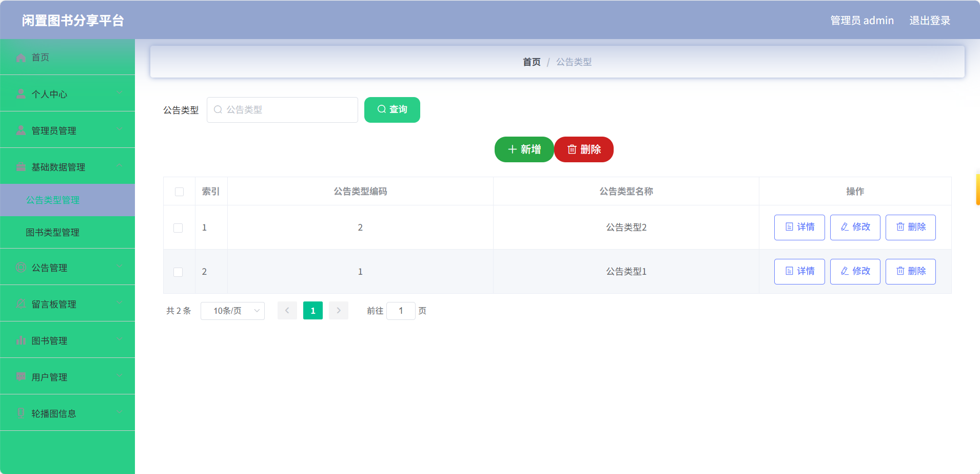Screen dimensions: 980x474
Task: Click 管理员 admin in the header
Action: coord(862,21)
